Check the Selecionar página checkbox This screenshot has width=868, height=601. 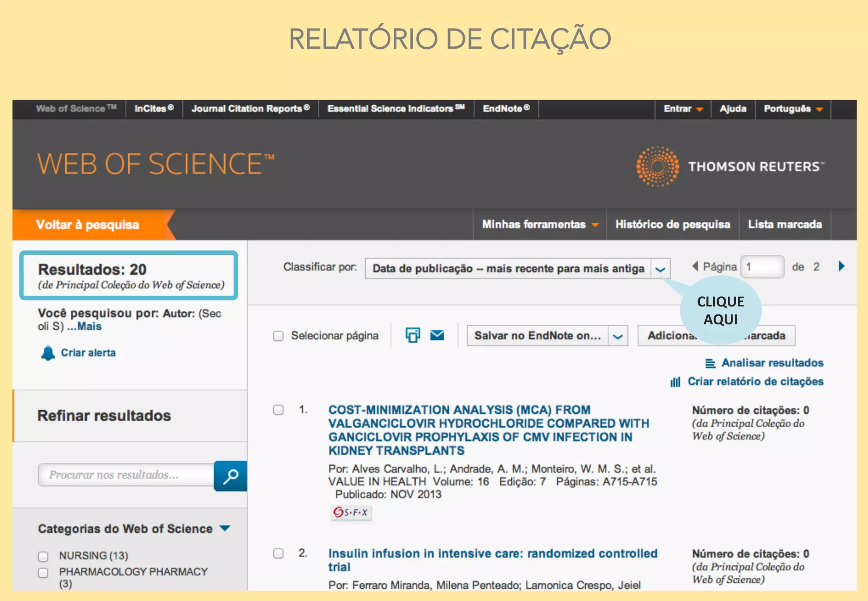[x=278, y=336]
